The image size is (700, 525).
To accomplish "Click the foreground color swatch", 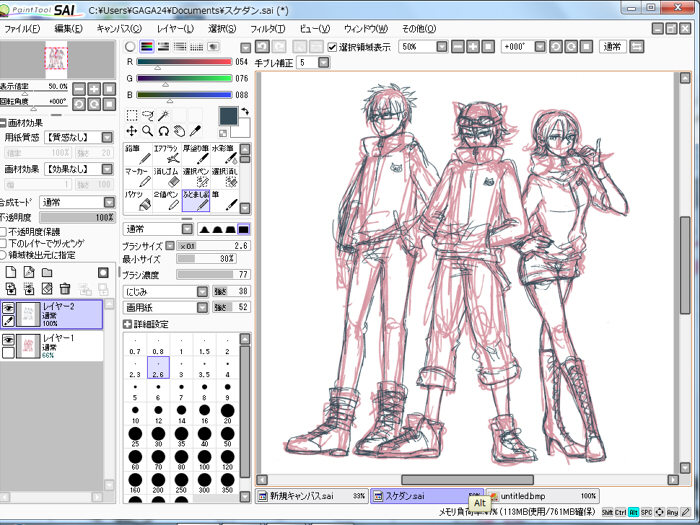I will 228,116.
